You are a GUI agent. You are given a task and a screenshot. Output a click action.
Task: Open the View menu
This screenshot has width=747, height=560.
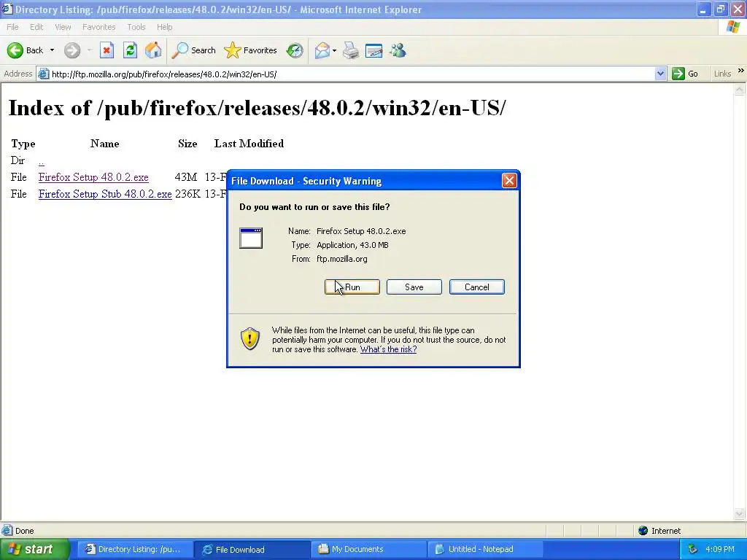(63, 27)
